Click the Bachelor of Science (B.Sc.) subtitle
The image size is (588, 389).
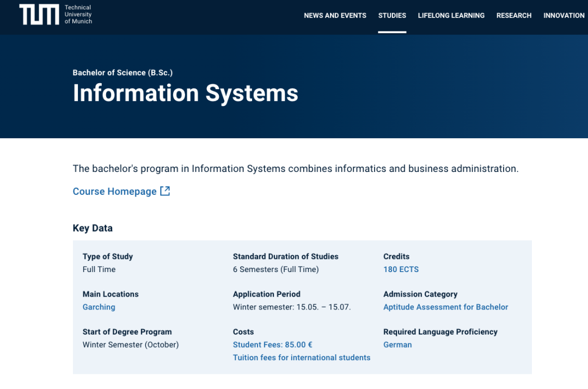coord(122,73)
